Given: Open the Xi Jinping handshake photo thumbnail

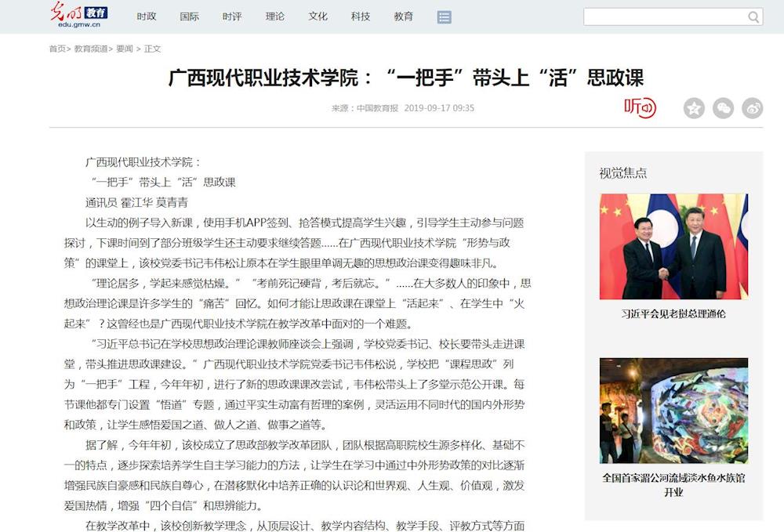Looking at the screenshot, I should pyautogui.click(x=673, y=247).
